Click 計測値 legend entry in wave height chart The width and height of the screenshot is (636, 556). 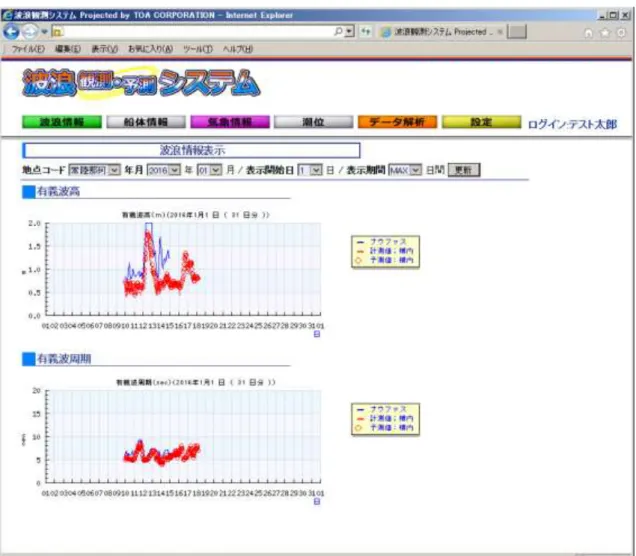click(x=385, y=251)
